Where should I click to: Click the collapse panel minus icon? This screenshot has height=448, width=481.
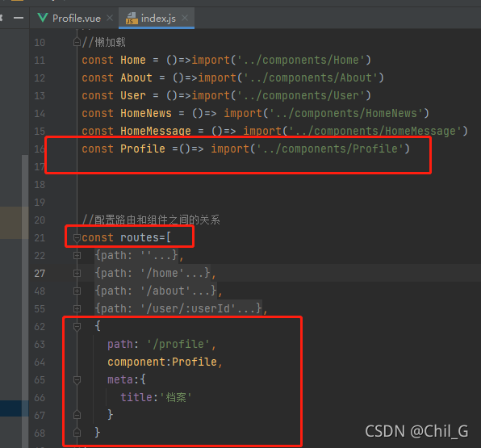19,18
